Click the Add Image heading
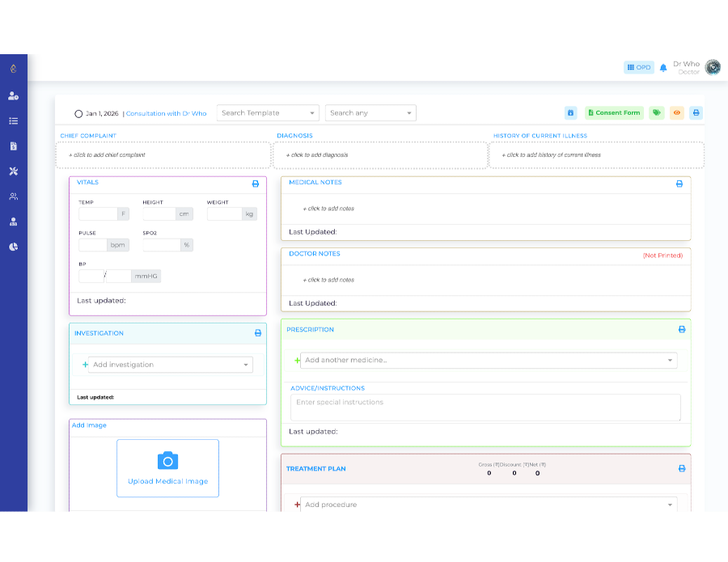 click(89, 425)
